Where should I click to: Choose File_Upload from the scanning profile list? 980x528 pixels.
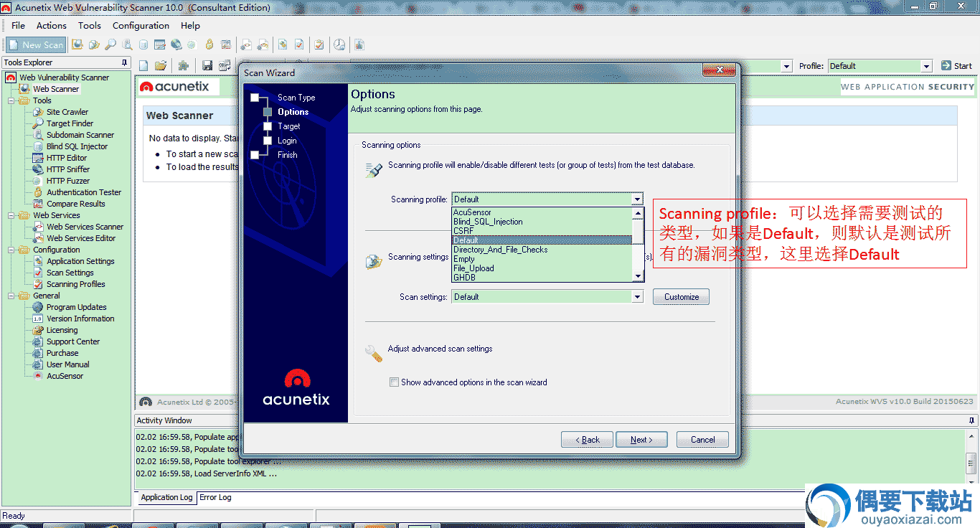pyautogui.click(x=542, y=268)
